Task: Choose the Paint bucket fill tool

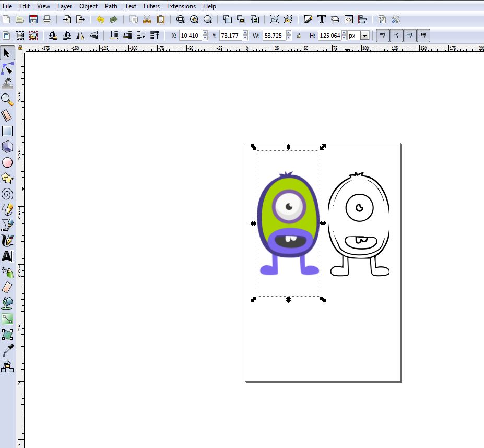Action: [7, 303]
